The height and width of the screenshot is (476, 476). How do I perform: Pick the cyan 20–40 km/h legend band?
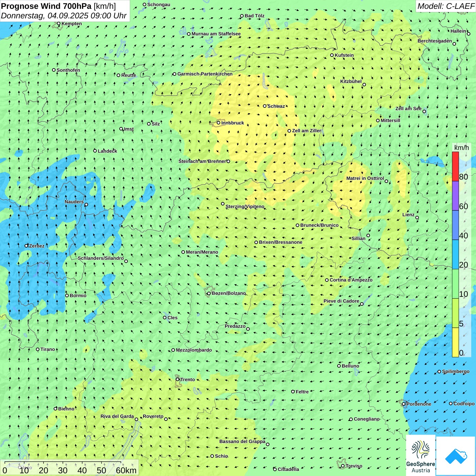[x=455, y=255]
